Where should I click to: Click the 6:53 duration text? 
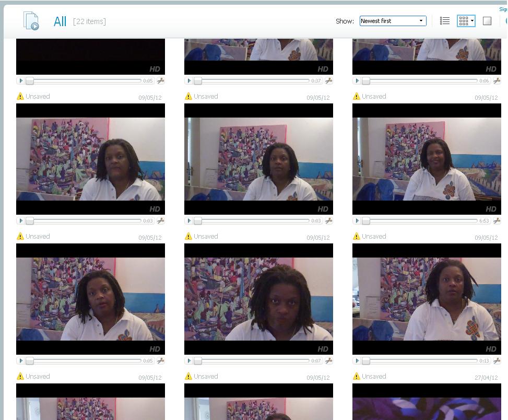(484, 220)
